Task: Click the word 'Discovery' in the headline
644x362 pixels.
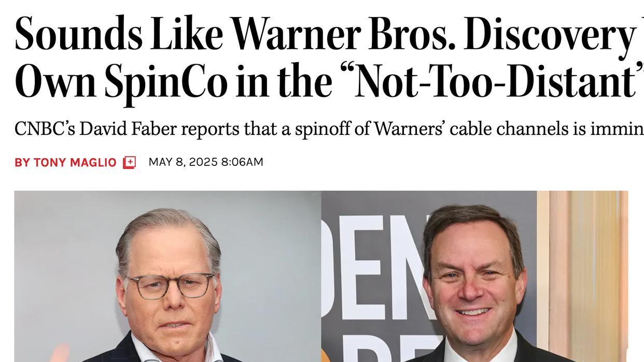Action: (x=549, y=34)
